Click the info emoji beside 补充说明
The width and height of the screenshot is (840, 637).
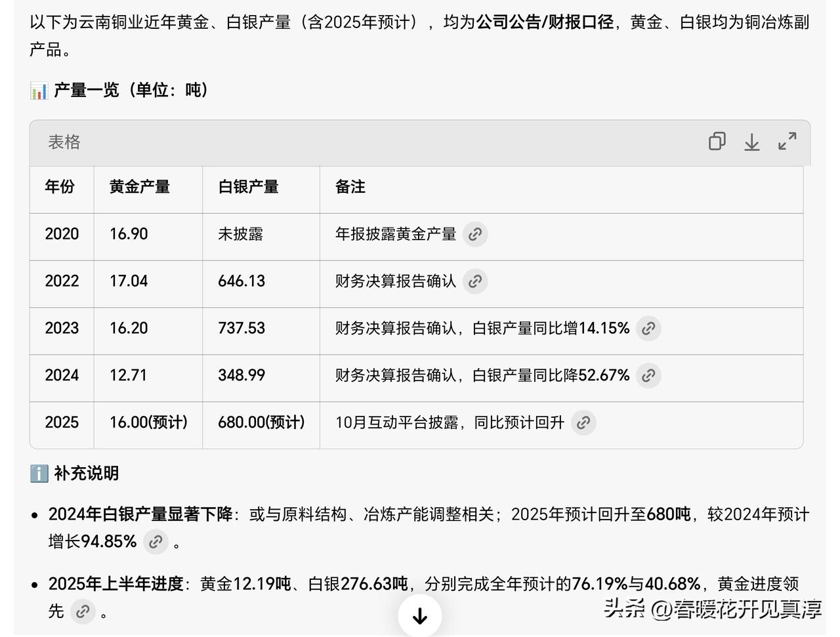point(39,473)
